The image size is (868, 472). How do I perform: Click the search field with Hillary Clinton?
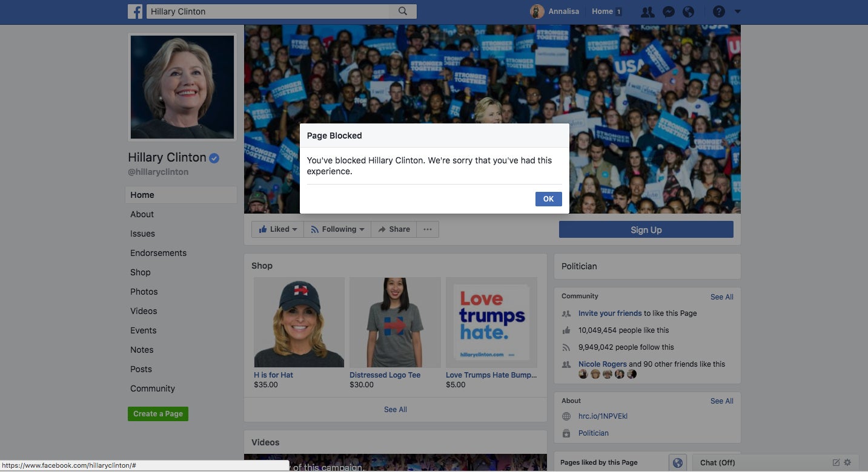tap(268, 11)
